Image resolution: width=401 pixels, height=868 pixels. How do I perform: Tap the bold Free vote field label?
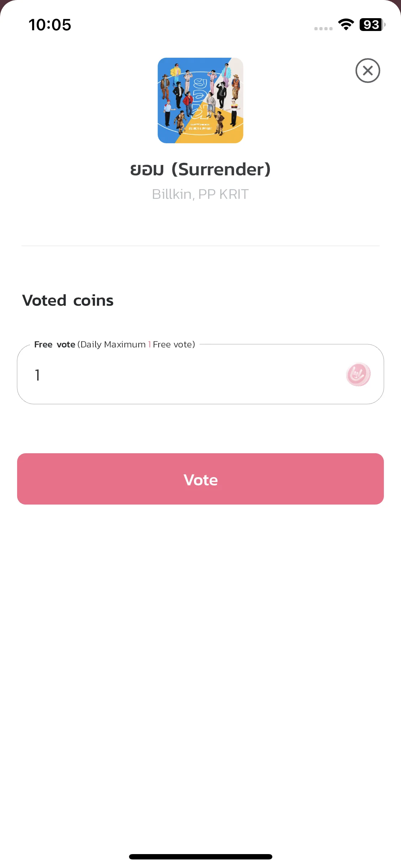coord(55,345)
